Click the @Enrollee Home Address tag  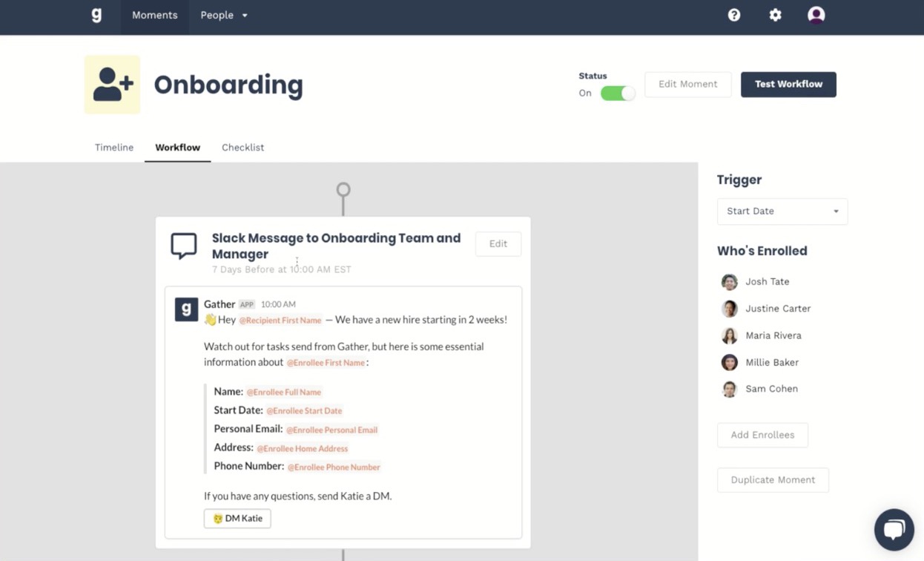point(302,448)
